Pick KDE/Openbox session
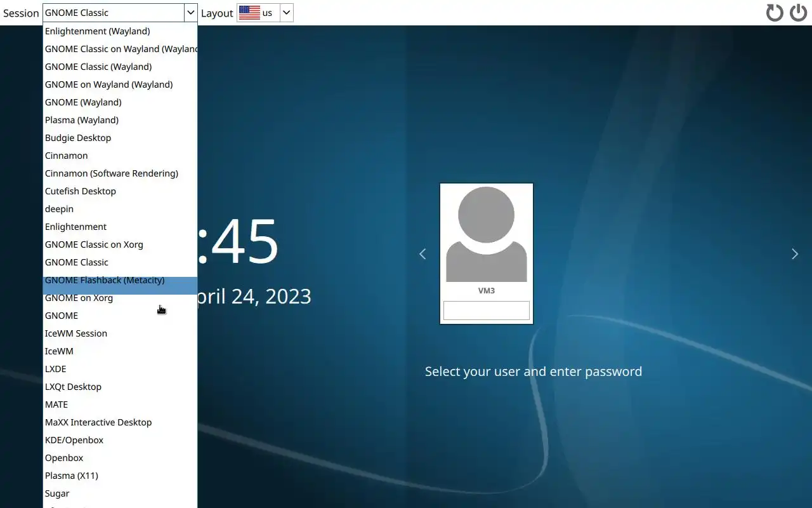Viewport: 812px width, 508px height. (x=120, y=440)
